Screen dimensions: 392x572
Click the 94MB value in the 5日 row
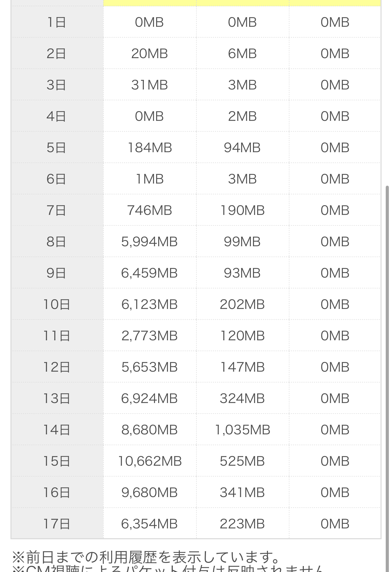[242, 148]
